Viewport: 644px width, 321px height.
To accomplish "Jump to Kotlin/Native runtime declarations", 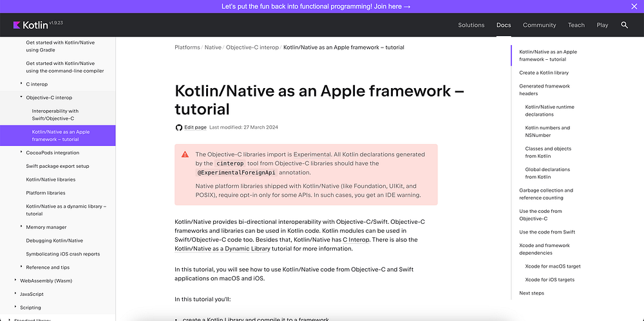I will point(549,111).
